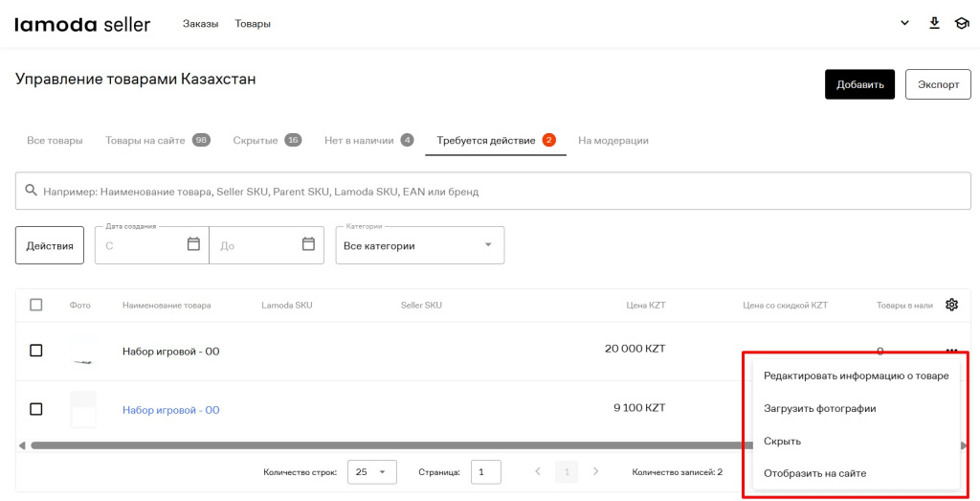Check the first product row checkbox
The height and width of the screenshot is (501, 980).
pyautogui.click(x=36, y=351)
